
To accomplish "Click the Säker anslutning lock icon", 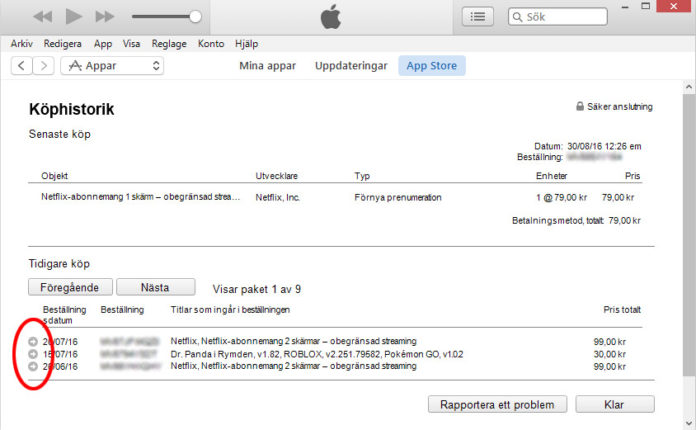I will 580,106.
